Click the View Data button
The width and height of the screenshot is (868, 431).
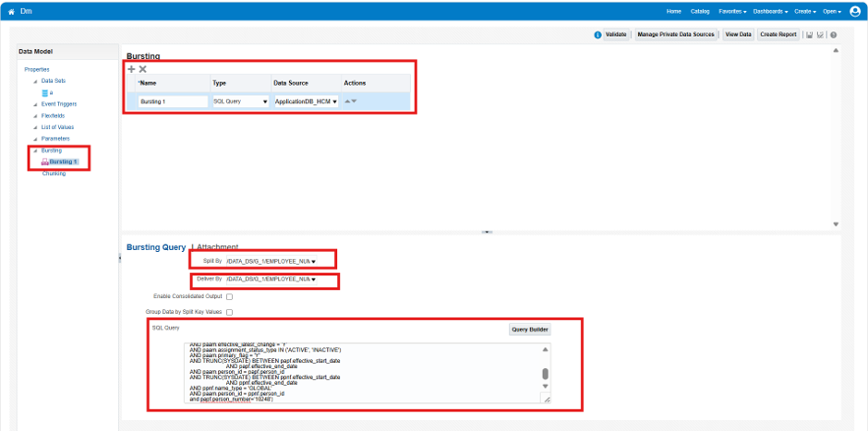[739, 34]
